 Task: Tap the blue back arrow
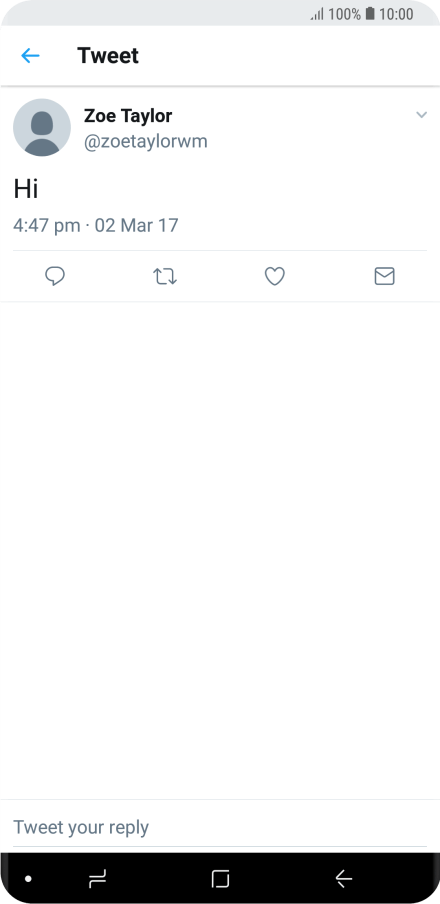click(30, 55)
